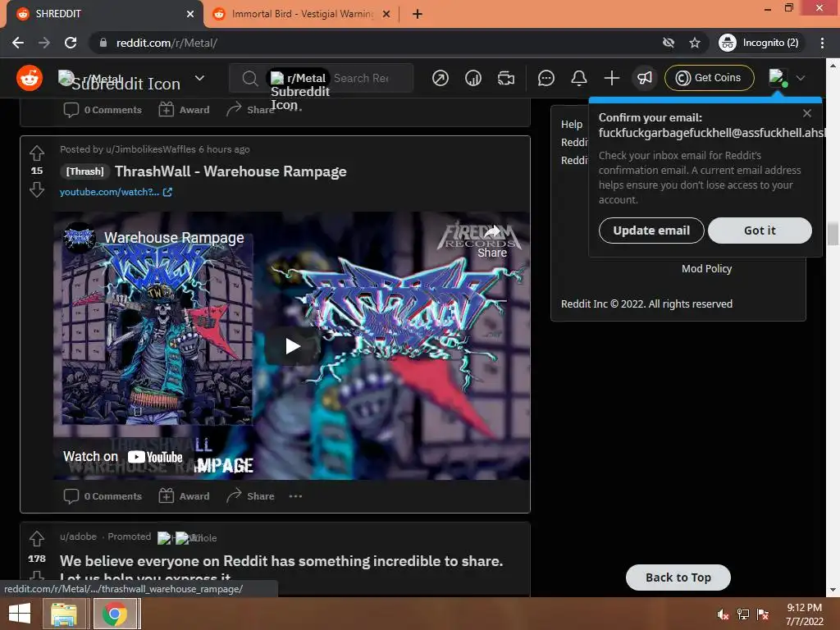Open 0 Comments on the top partial post
This screenshot has width=840, height=630.
coord(103,110)
